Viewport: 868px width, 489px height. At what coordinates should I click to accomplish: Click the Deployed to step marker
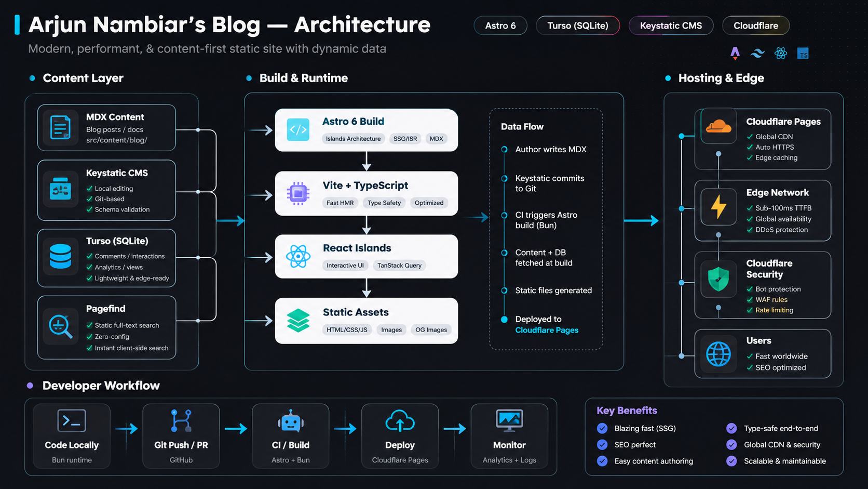point(504,320)
